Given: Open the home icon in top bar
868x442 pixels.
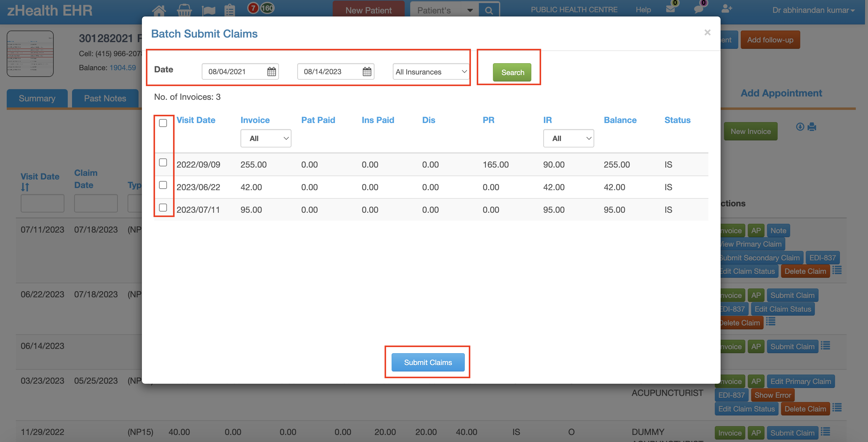Looking at the screenshot, I should pos(159,10).
